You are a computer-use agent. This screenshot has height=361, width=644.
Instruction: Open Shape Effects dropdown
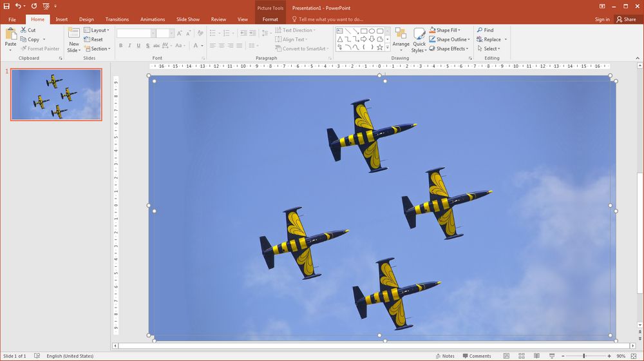pos(449,48)
